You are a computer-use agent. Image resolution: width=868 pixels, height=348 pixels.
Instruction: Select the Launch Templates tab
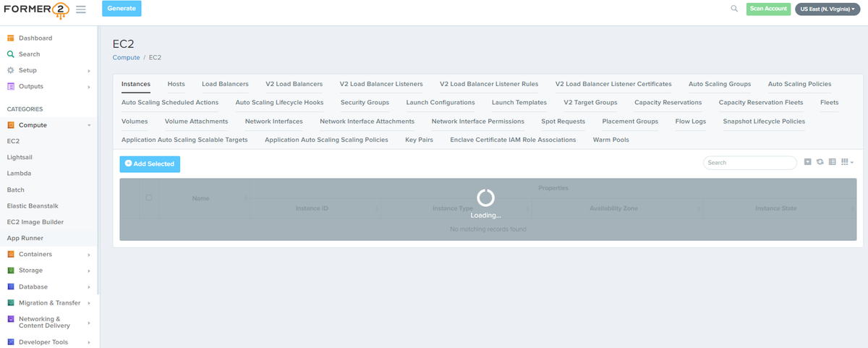(x=519, y=103)
